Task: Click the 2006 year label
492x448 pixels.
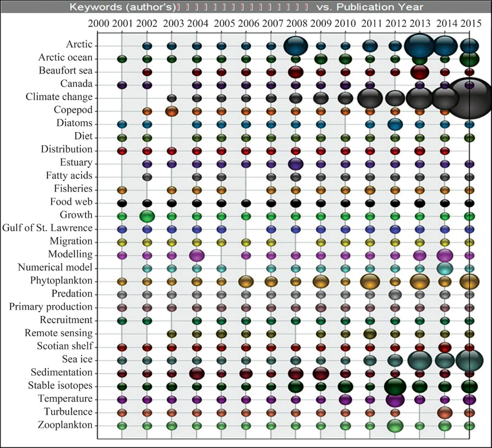Action: coord(248,23)
